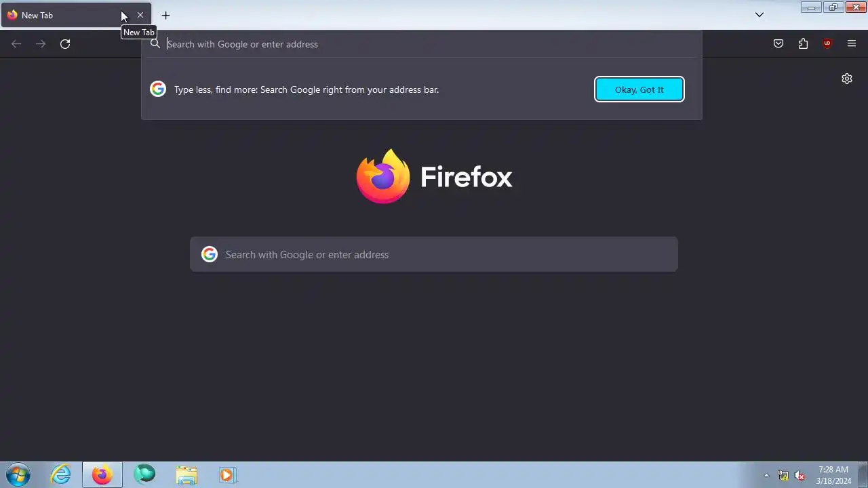Open the media player taskbar icon
The image size is (868, 488).
point(227,474)
